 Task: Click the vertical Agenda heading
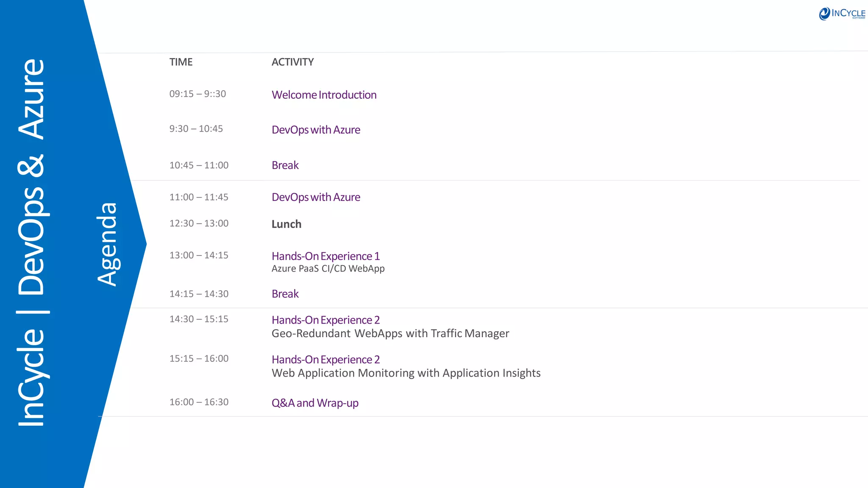(x=108, y=244)
